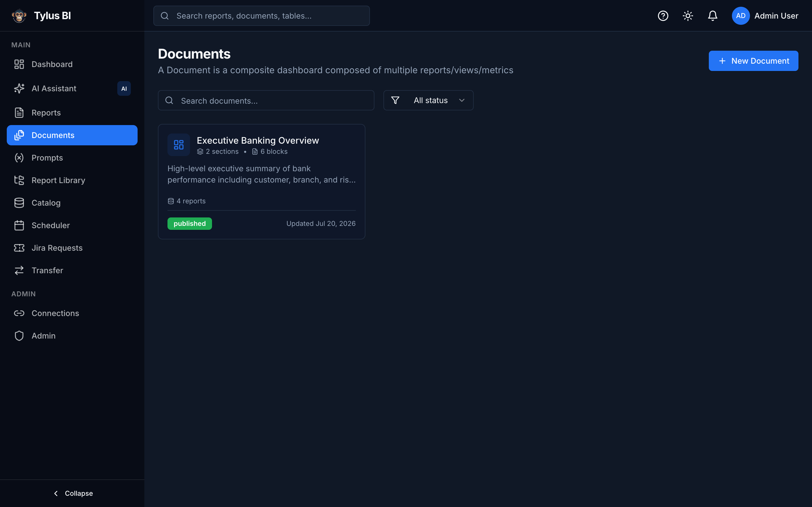Click the published status badge
This screenshot has height=507, width=812.
coord(189,224)
